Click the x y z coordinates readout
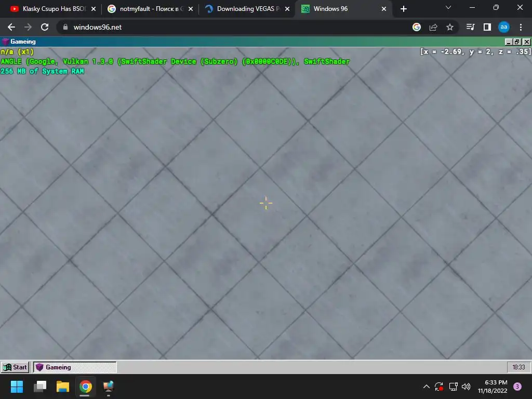532x399 pixels. [x=476, y=51]
